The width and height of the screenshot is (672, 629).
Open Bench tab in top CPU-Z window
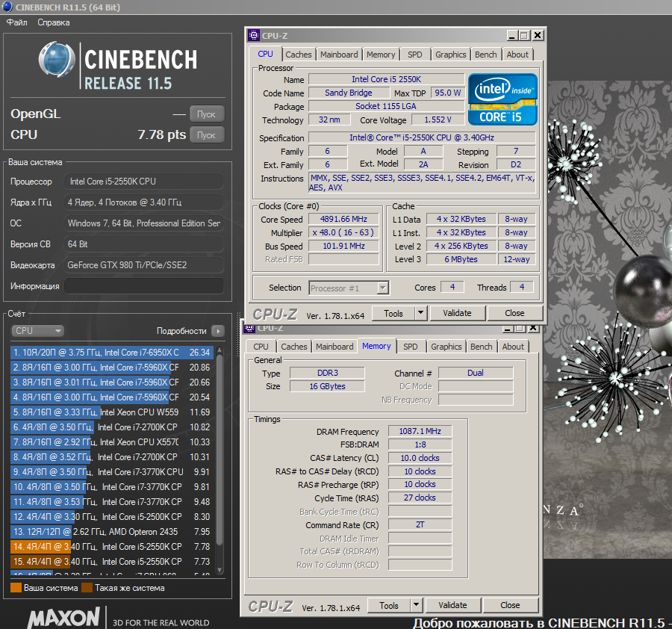click(x=485, y=55)
